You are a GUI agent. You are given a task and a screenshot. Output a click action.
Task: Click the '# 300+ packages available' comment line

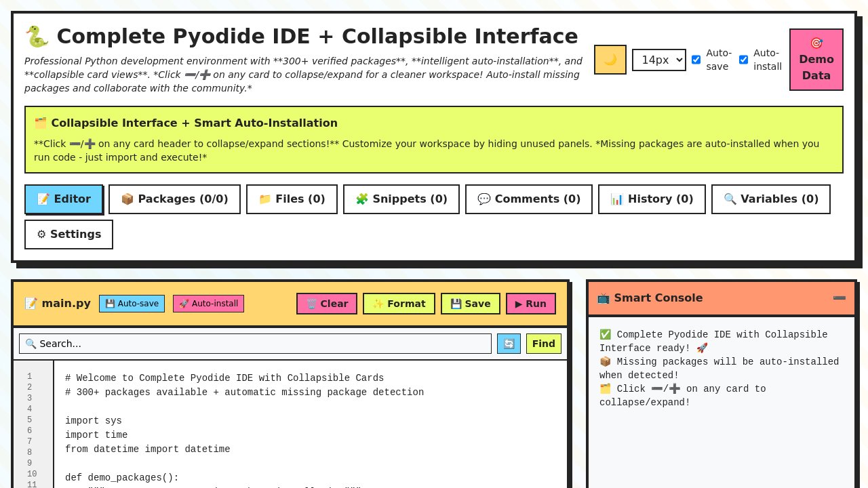245,392
